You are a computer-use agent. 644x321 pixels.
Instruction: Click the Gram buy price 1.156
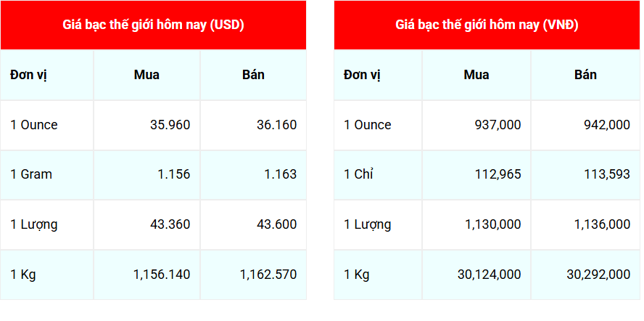click(x=175, y=174)
